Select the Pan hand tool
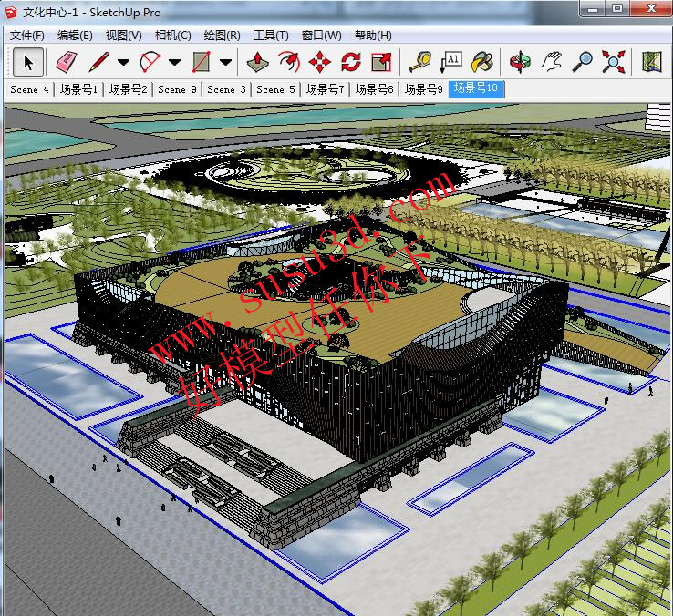 tap(551, 62)
